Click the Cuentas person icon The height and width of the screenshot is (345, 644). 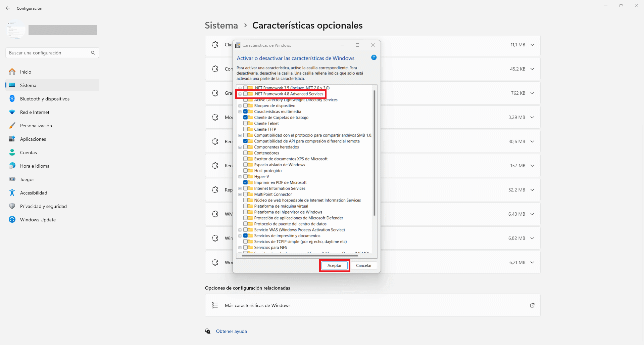click(12, 153)
